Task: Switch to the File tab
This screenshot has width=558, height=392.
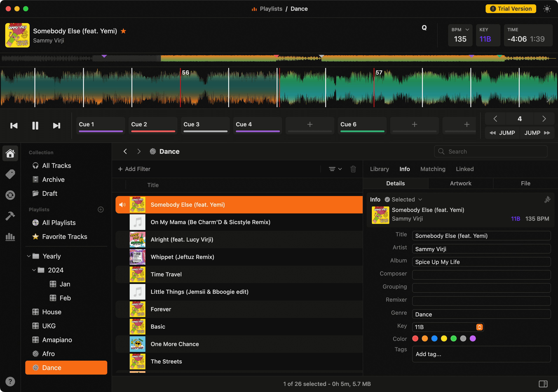Action: pos(526,183)
